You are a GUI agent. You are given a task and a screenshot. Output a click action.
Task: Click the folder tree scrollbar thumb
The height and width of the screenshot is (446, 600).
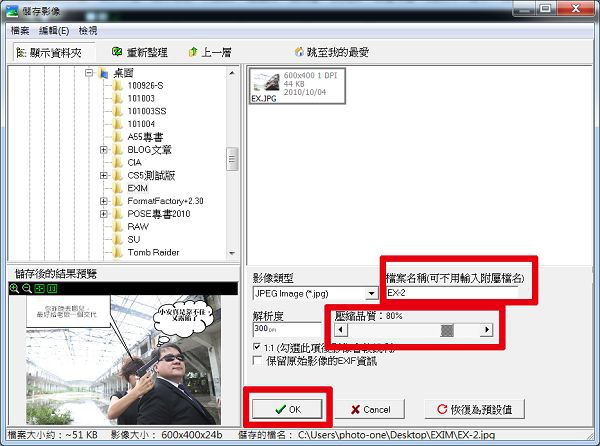point(232,159)
